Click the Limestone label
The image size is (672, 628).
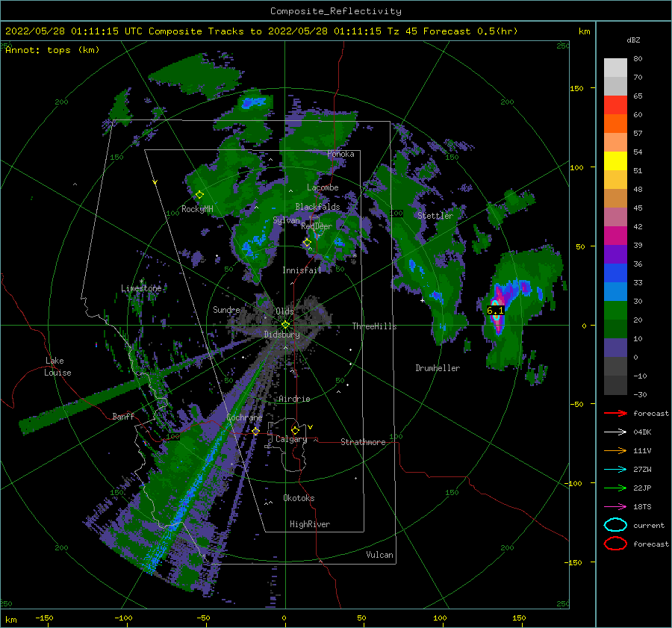click(x=141, y=288)
